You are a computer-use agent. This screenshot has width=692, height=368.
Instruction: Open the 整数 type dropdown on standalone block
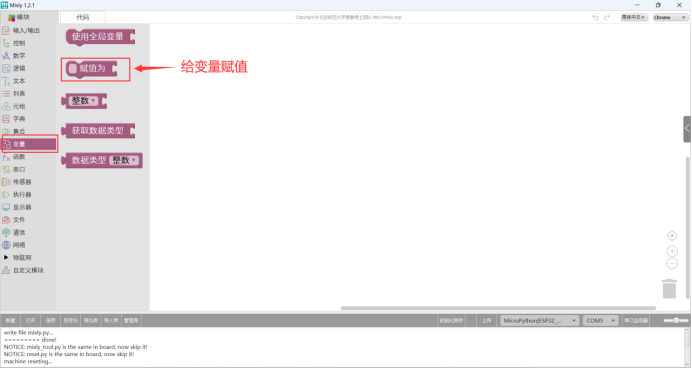pos(84,101)
